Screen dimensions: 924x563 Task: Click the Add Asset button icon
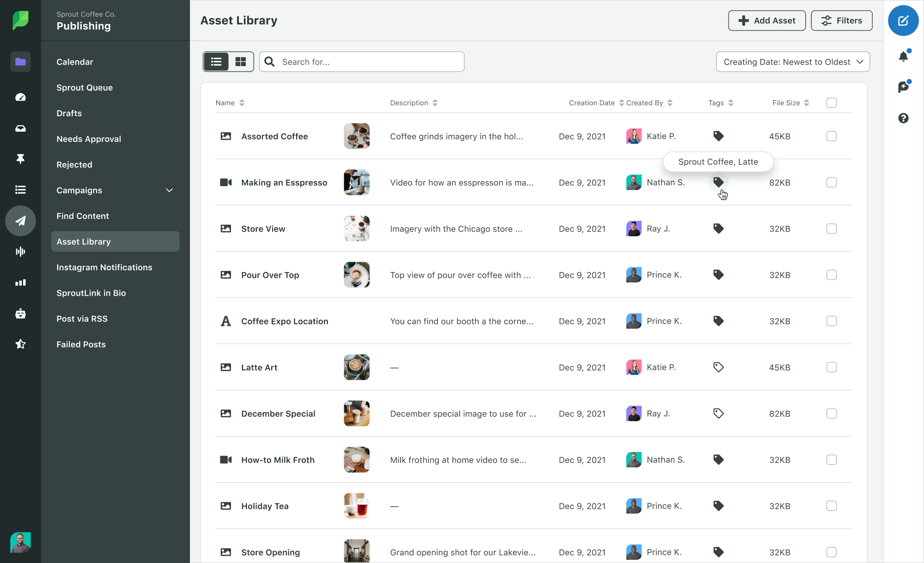(743, 20)
